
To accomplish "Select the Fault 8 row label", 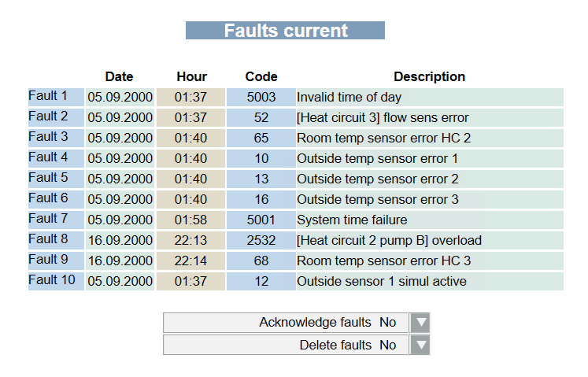I will (48, 240).
